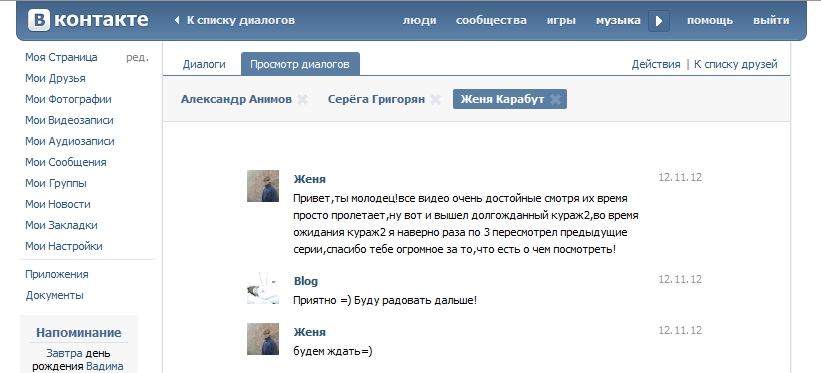Select the Женя Карабут dialog
821x373 pixels.
coord(502,99)
